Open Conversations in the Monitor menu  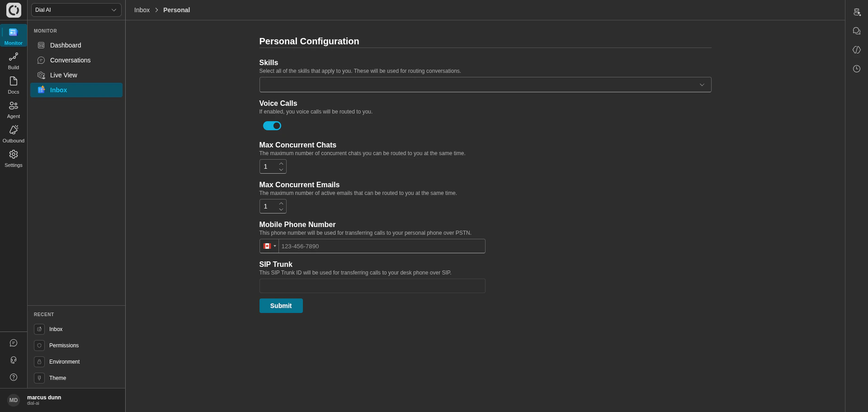[x=76, y=60]
